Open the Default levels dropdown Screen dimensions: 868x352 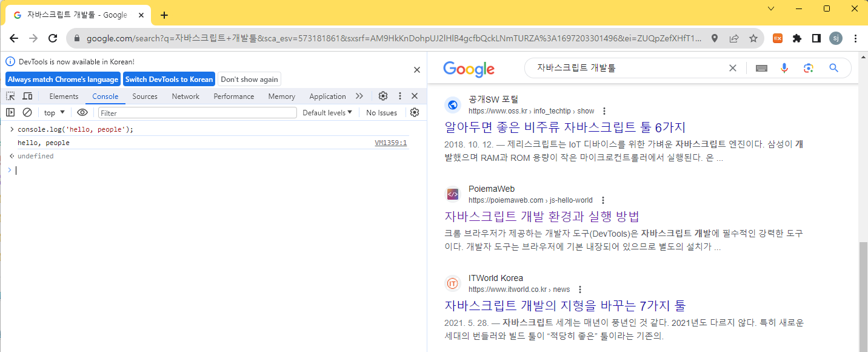[327, 113]
